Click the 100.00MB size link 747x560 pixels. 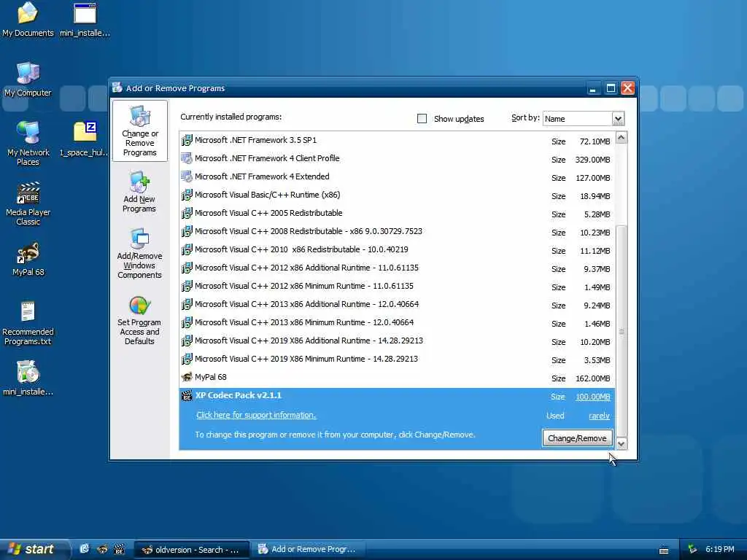pyautogui.click(x=592, y=397)
